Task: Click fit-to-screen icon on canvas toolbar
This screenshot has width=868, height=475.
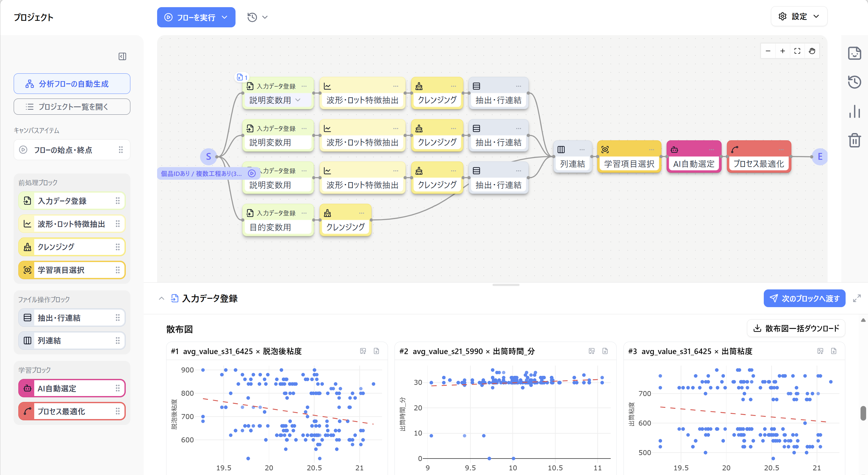Action: [797, 51]
